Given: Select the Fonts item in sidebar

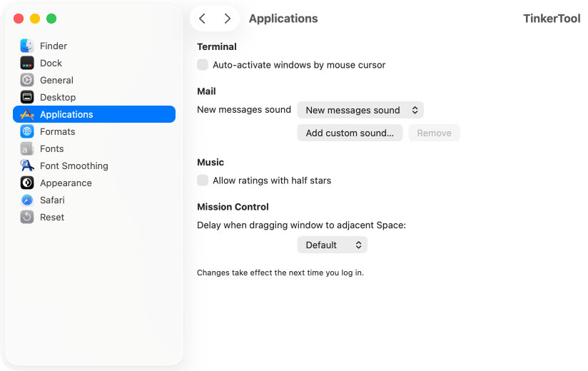Looking at the screenshot, I should (x=51, y=148).
